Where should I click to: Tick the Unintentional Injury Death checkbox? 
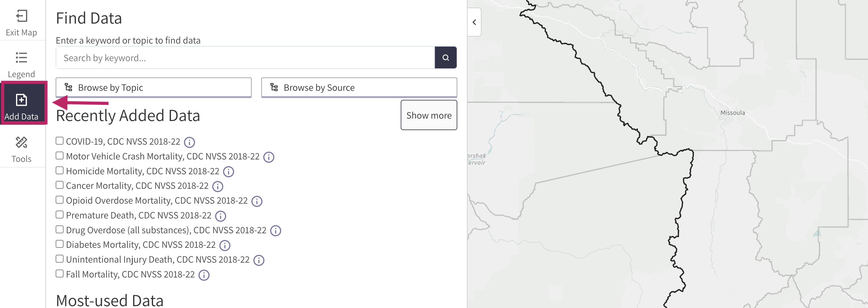tap(60, 259)
